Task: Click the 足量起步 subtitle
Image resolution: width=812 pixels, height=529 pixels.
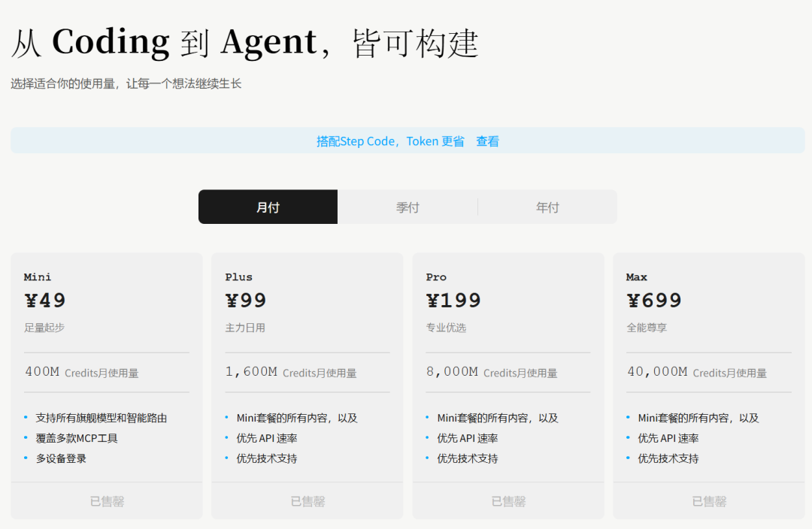Action: pos(44,328)
